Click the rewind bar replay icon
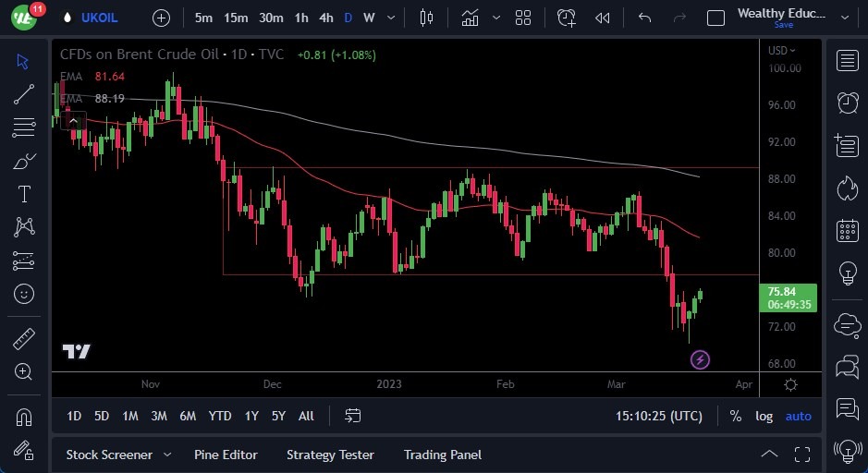The image size is (868, 473). click(603, 18)
